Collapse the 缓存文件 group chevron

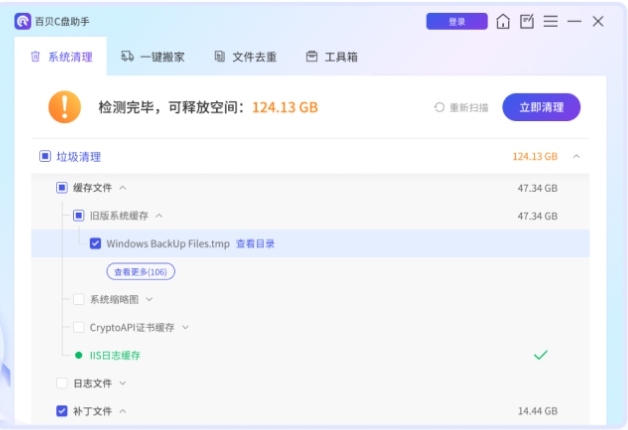tap(123, 187)
